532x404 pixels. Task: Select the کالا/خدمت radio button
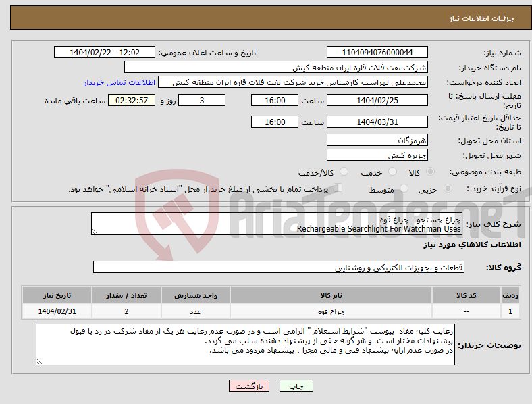coord(344,172)
